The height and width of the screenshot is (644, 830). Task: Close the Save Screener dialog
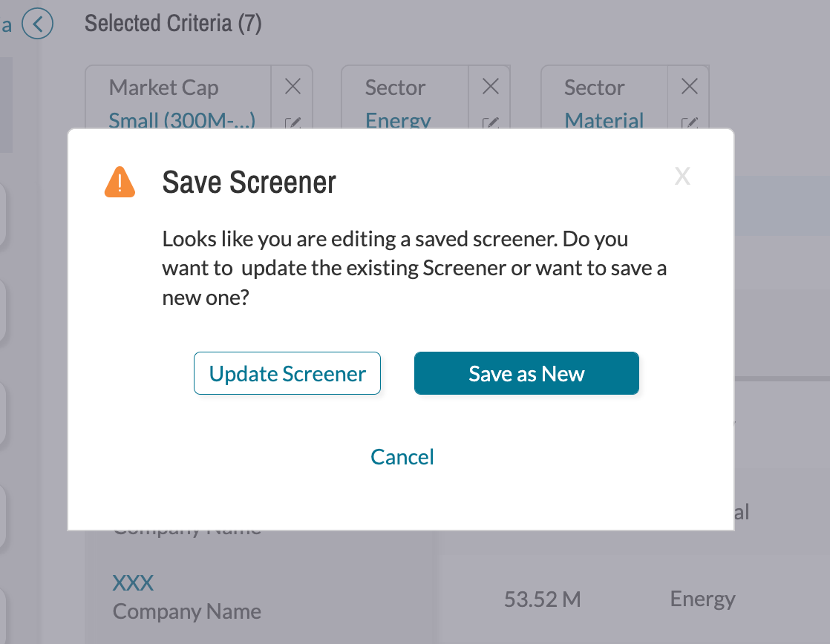click(682, 177)
